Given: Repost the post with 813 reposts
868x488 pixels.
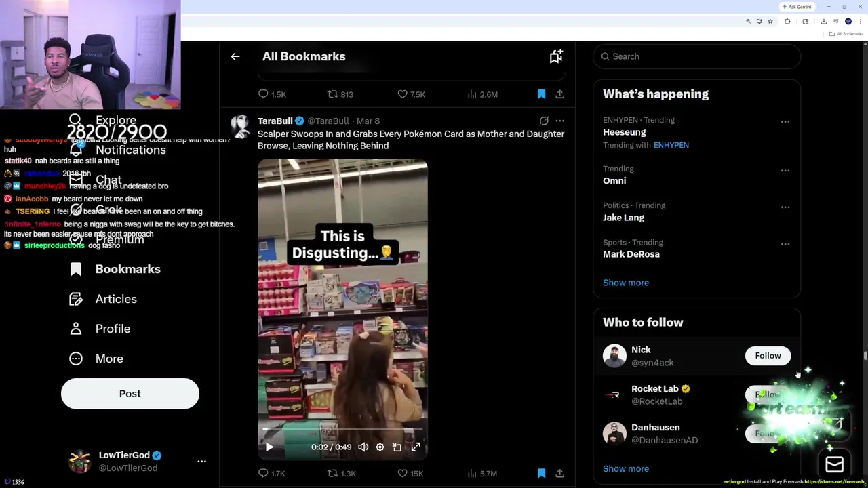Looking at the screenshot, I should [x=340, y=94].
